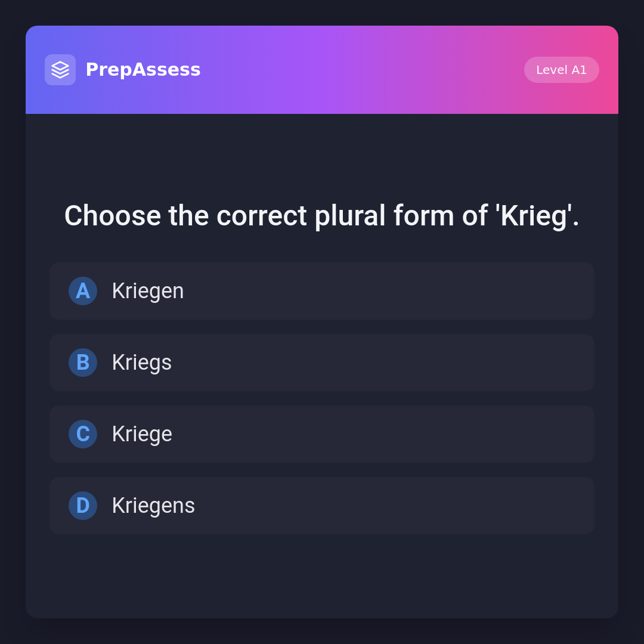Image resolution: width=644 pixels, height=644 pixels.
Task: Click the circular A letter badge
Action: (x=83, y=291)
